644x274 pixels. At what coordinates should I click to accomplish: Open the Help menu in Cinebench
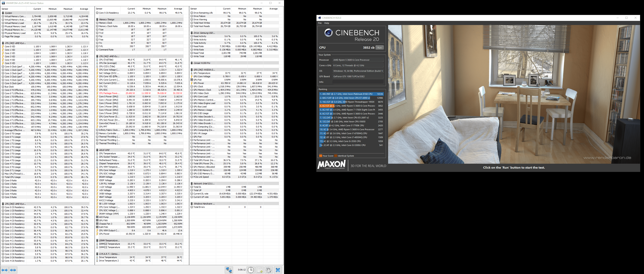point(327,23)
